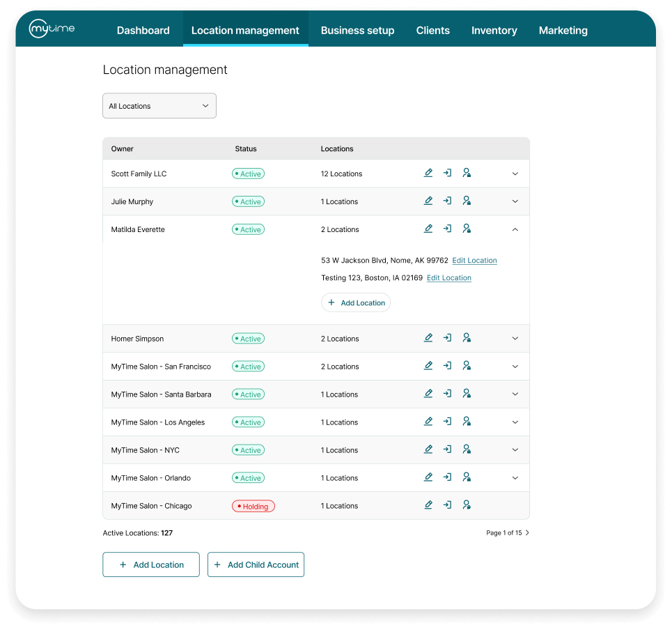The image size is (672, 630).
Task: Edit the Matilda Everette row
Action: (428, 229)
